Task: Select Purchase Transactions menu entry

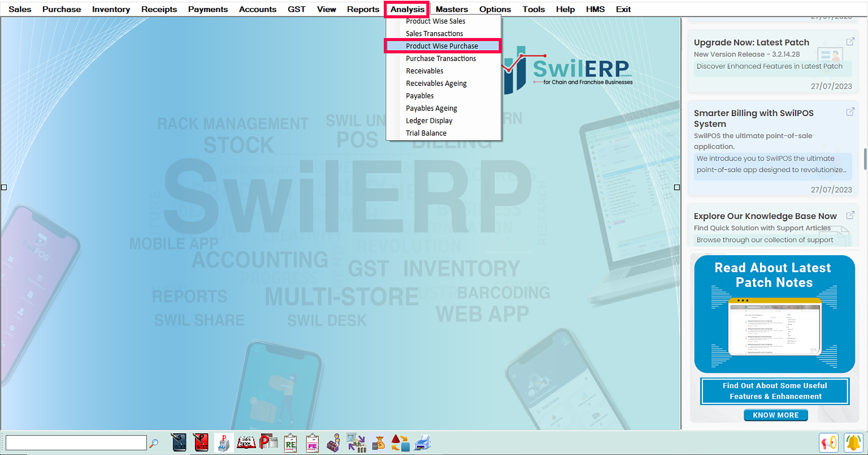Action: [443, 58]
